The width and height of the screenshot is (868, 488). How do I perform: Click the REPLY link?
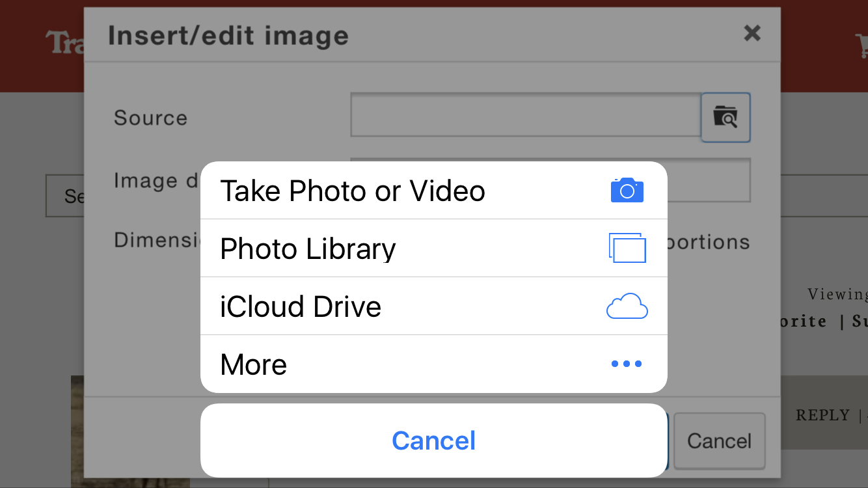pyautogui.click(x=822, y=415)
